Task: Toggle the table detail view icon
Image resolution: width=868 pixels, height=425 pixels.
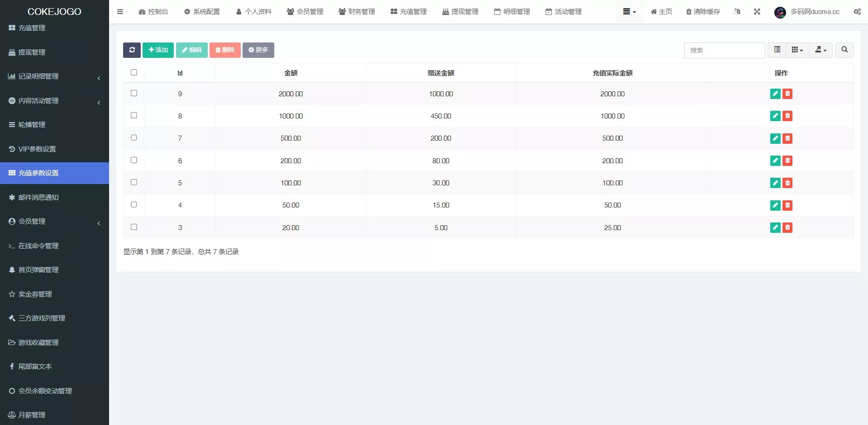Action: [x=777, y=50]
